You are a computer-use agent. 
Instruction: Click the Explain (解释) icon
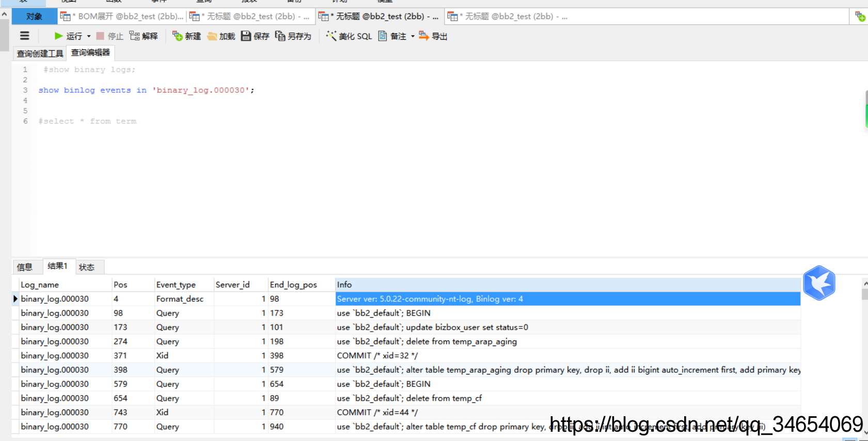click(134, 36)
